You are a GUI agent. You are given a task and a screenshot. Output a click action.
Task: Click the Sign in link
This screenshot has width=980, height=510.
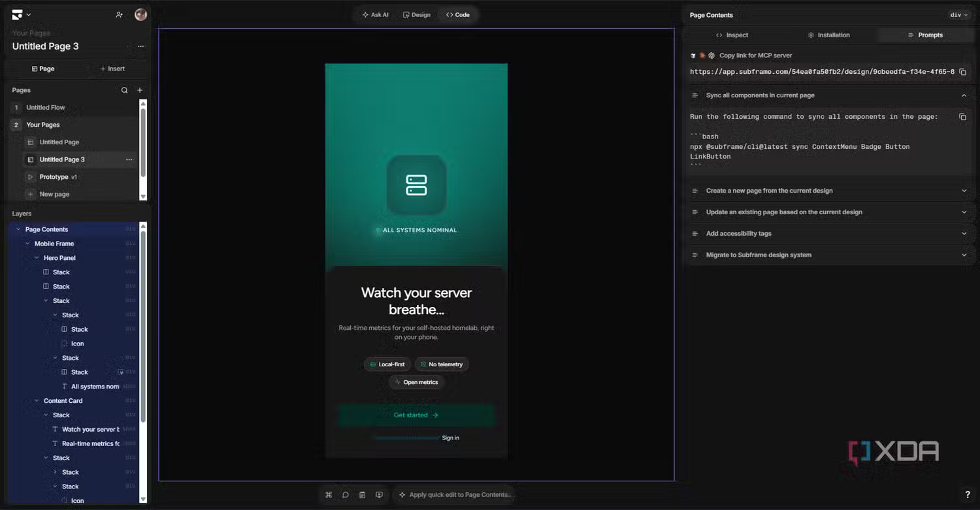point(450,438)
